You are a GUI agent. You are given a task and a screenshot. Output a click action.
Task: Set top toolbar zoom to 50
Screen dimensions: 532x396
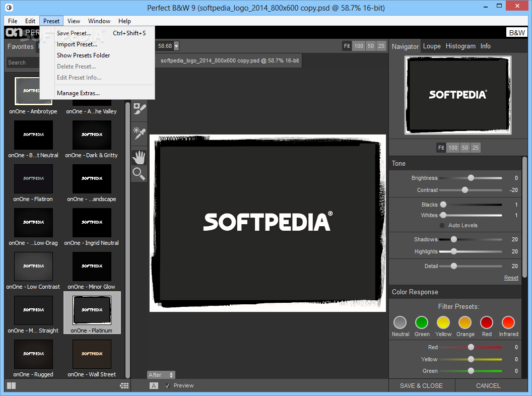coord(371,46)
